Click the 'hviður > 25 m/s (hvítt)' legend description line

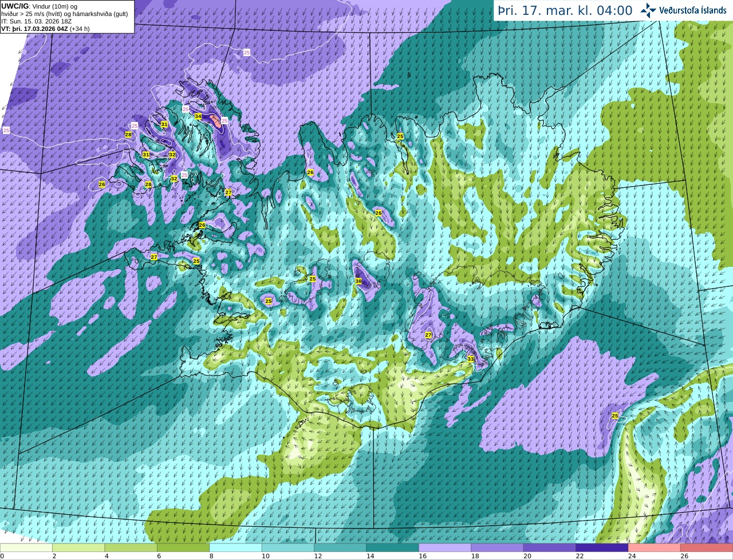(x=64, y=14)
